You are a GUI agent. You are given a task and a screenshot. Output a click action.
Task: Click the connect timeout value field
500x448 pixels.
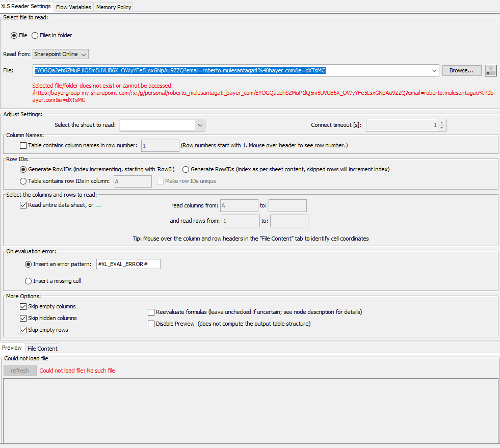pos(403,125)
